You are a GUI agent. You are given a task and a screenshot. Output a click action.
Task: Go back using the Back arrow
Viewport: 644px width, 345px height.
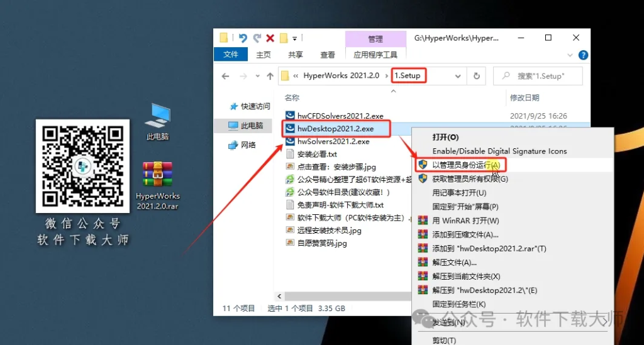click(226, 76)
